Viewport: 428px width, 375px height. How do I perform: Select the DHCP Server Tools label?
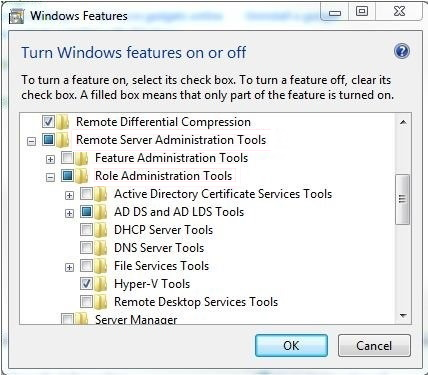click(x=163, y=230)
